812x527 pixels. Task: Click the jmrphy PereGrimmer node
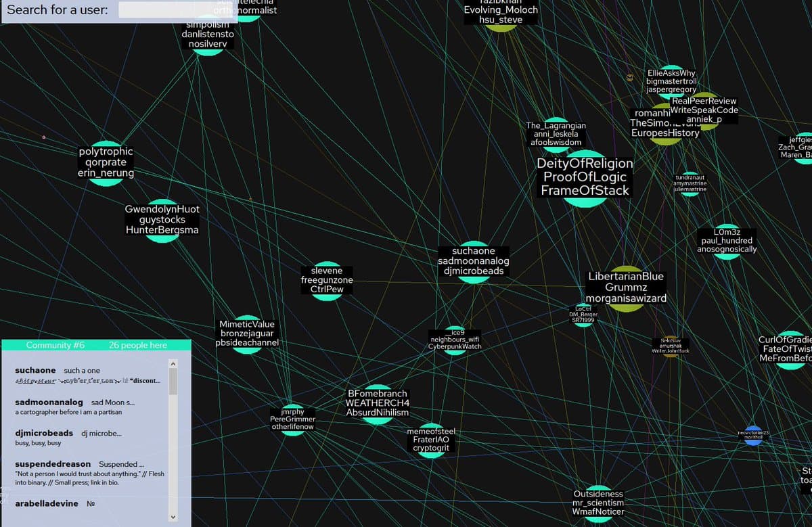coord(292,418)
